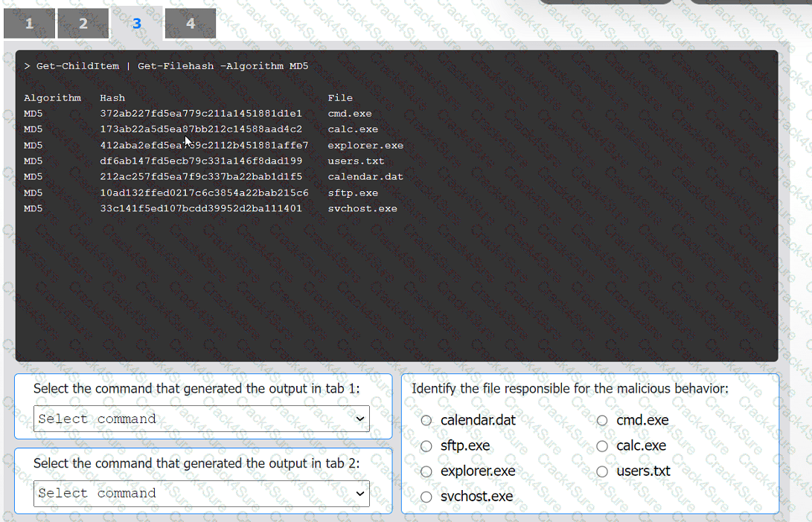Switch to tab 1
This screenshot has height=522, width=812.
(29, 22)
